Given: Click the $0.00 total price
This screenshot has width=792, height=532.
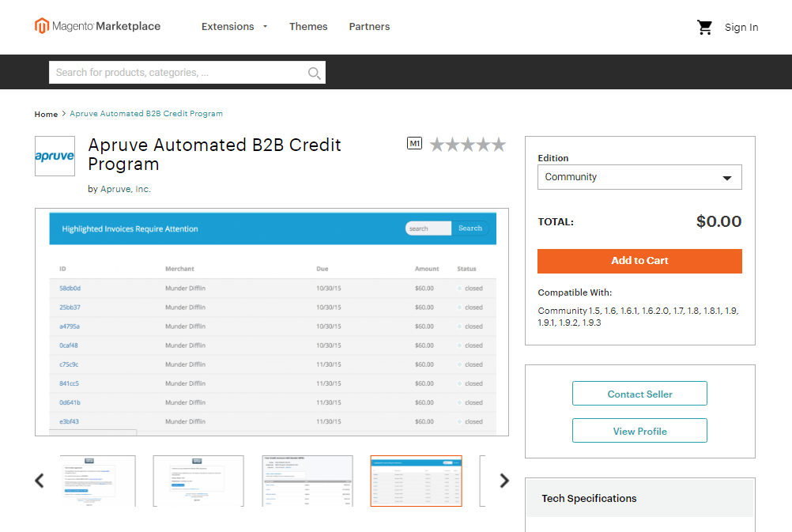Looking at the screenshot, I should click(718, 221).
